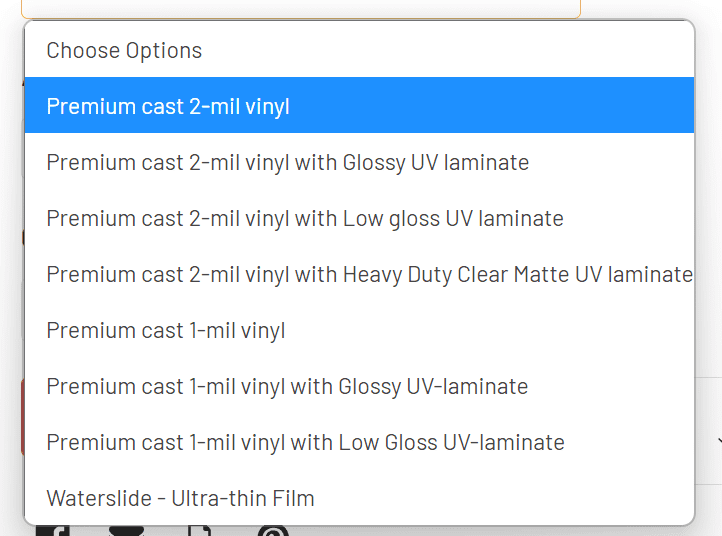
Task: Pin this product on Pinterest
Action: [x=272, y=531]
